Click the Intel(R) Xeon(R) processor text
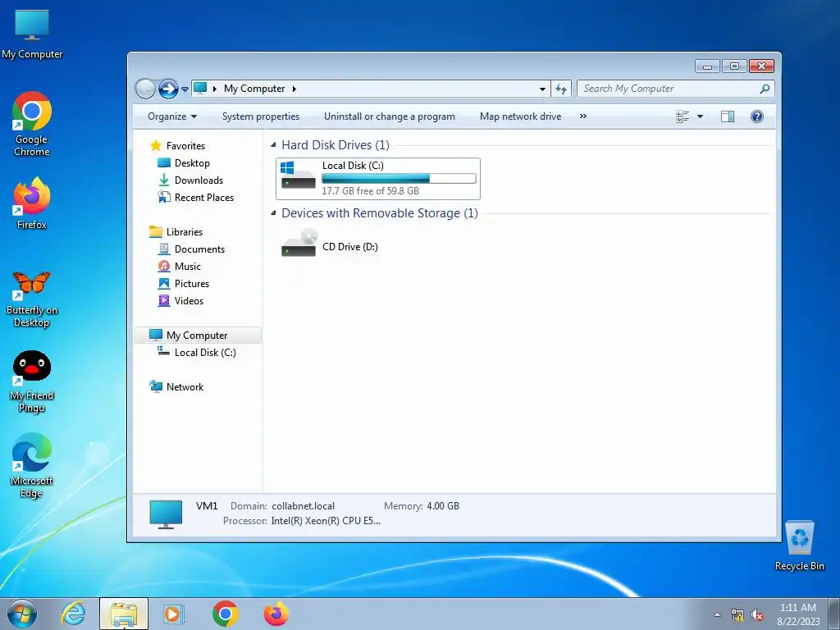 [x=326, y=521]
